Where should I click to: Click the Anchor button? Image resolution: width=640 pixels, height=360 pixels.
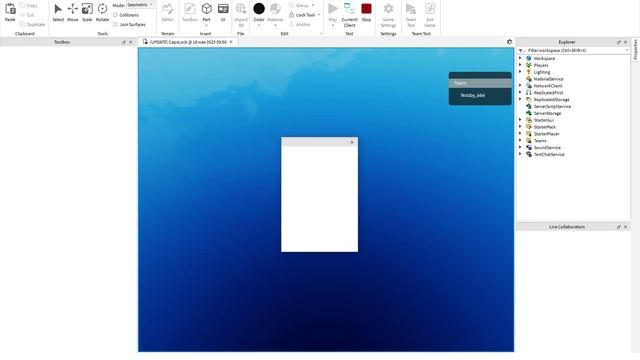pos(300,24)
